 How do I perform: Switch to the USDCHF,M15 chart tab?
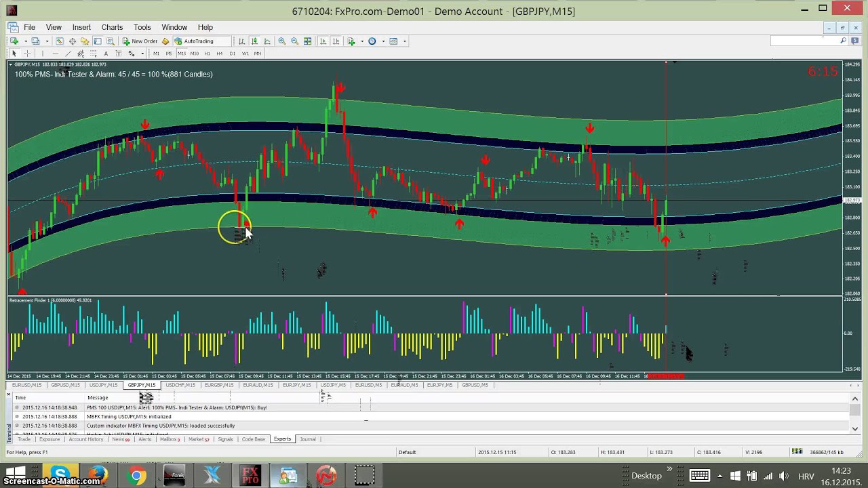[x=180, y=385]
